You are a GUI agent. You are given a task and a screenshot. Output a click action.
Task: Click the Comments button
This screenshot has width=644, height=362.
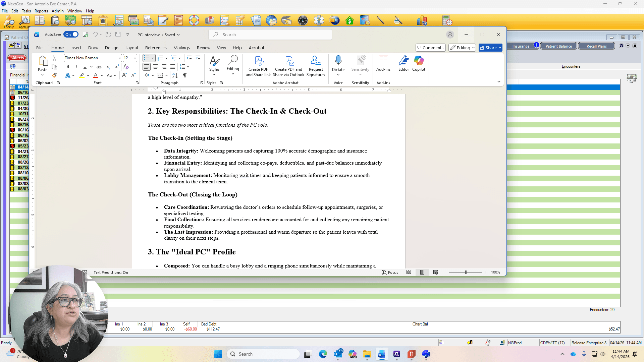pyautogui.click(x=430, y=48)
